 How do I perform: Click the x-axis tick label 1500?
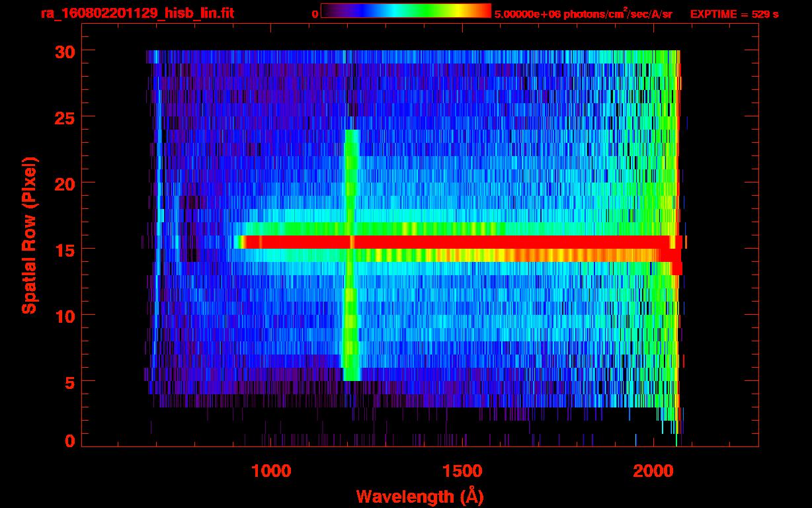(x=462, y=470)
